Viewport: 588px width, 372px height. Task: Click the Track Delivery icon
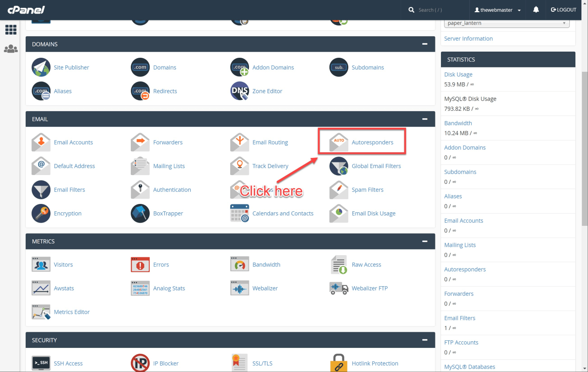[240, 166]
